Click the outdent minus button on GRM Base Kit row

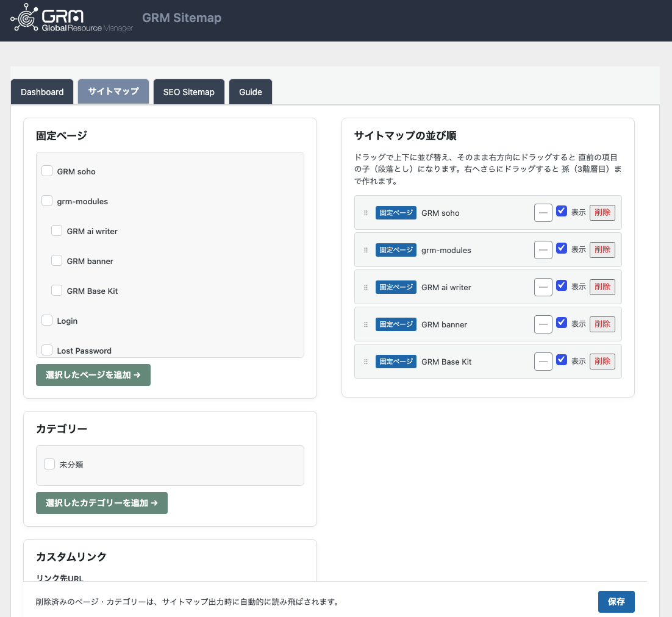(x=543, y=362)
